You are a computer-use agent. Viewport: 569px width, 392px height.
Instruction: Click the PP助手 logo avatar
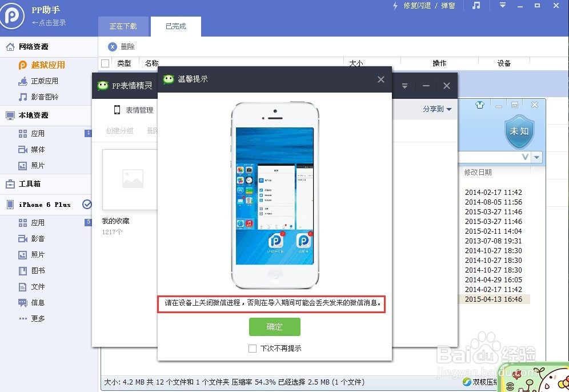[11, 16]
